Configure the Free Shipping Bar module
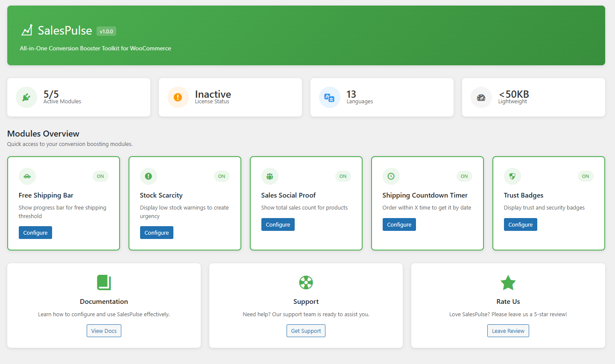 pos(35,233)
